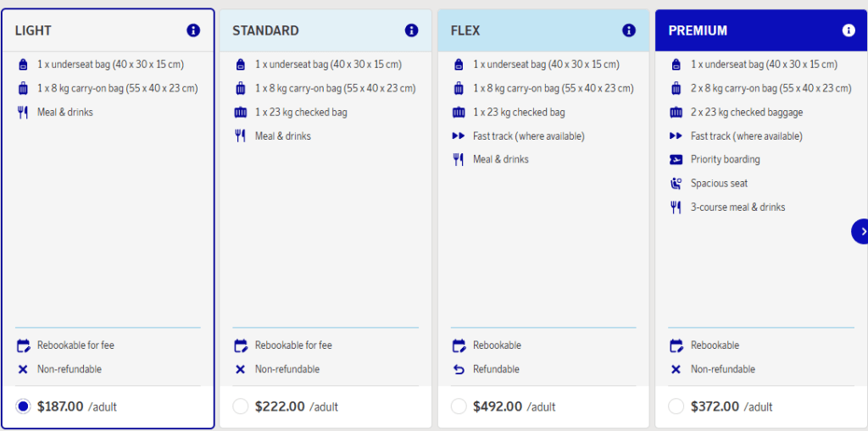Click the Priority boarding icon in PREMIUM
This screenshot has width=868, height=431.
676,159
